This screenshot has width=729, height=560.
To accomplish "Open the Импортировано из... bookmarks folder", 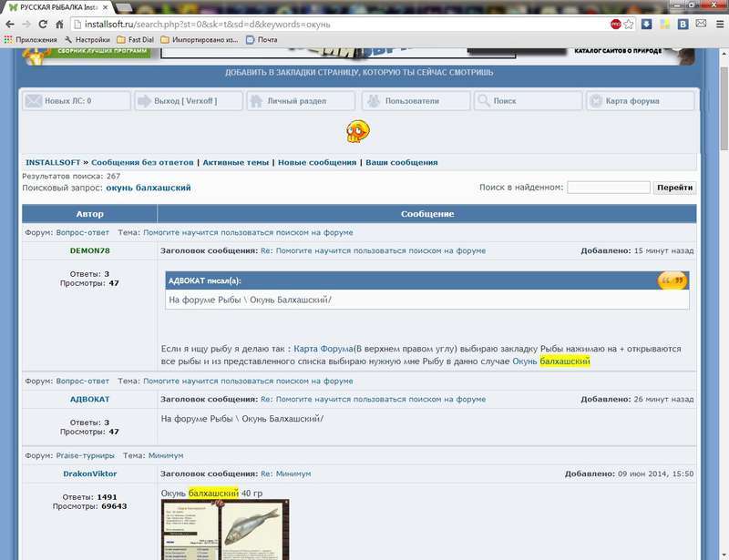I will coord(199,40).
